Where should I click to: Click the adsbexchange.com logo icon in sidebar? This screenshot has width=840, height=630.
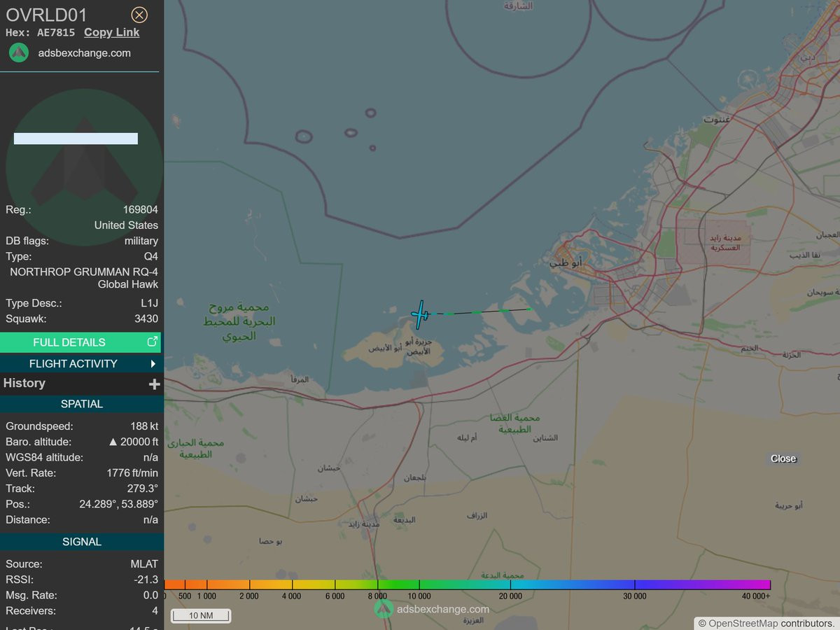click(19, 52)
